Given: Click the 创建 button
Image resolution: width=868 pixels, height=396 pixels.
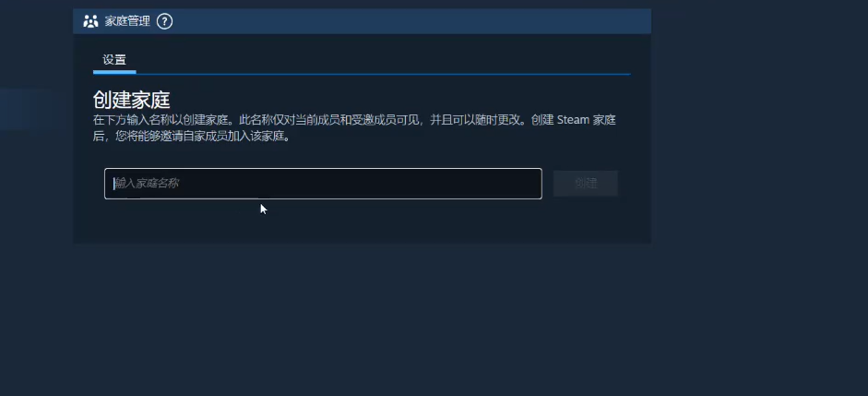Looking at the screenshot, I should tap(585, 184).
